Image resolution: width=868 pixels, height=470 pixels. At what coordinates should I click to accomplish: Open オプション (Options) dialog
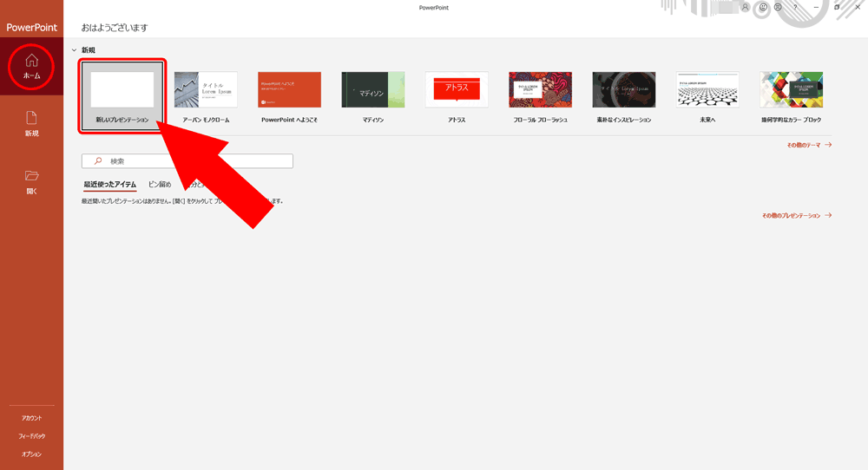[31, 454]
